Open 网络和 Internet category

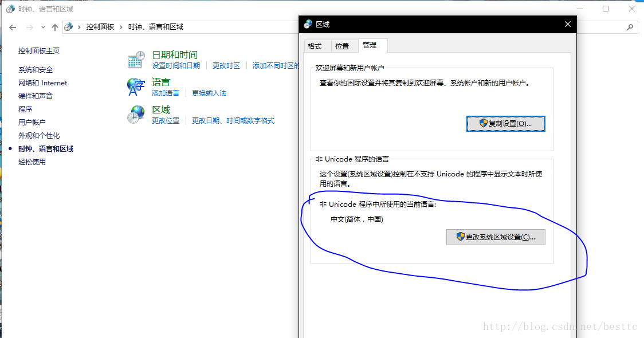(x=43, y=83)
